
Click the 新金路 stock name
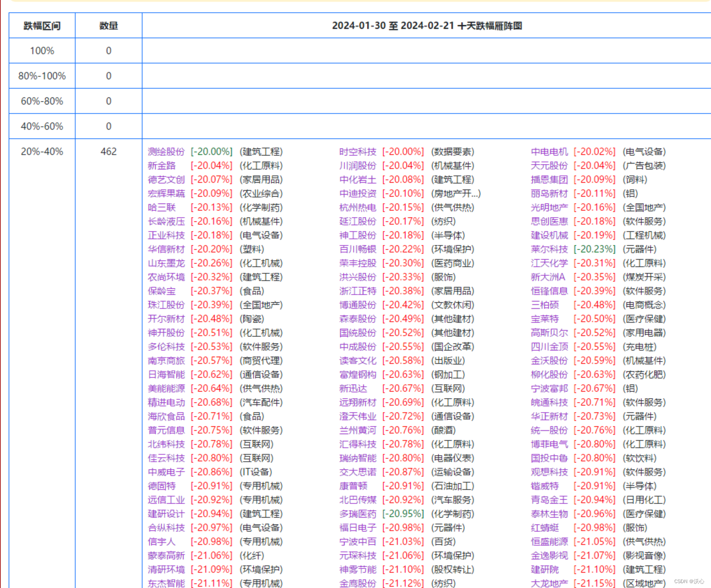click(162, 166)
